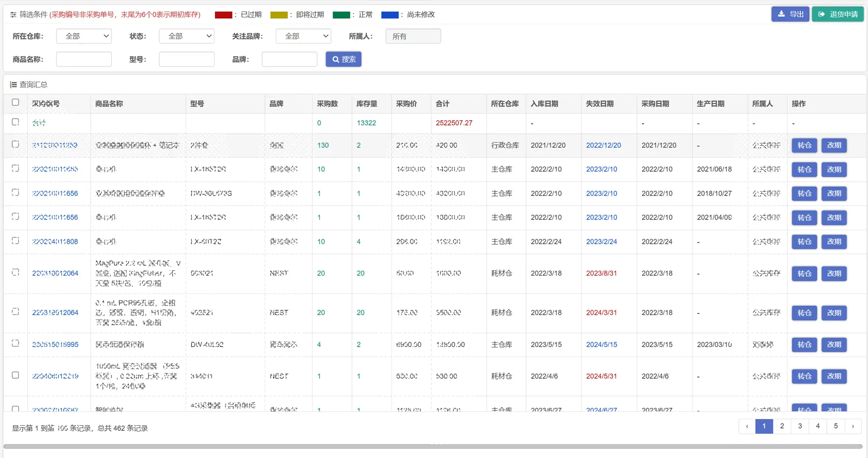Screen dimensions: 868x458
Task: Click the magnifier icon inside the 搜索 button
Action: pyautogui.click(x=336, y=59)
